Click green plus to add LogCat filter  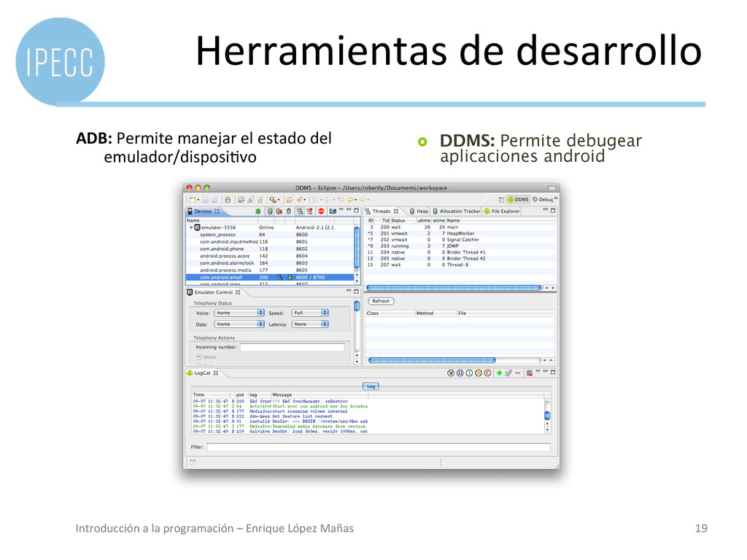point(499,373)
